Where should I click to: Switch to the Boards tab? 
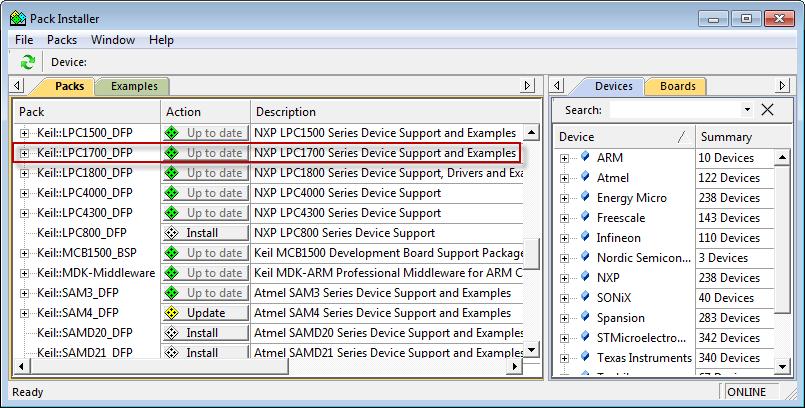(677, 87)
